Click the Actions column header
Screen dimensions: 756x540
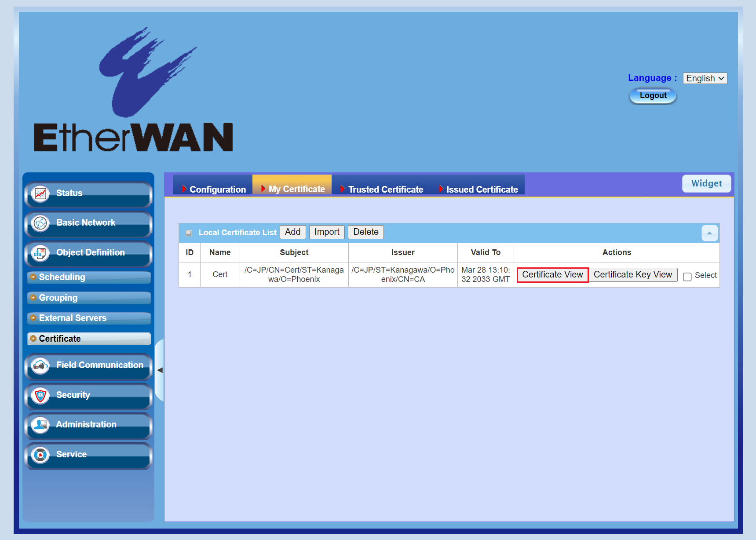point(617,252)
